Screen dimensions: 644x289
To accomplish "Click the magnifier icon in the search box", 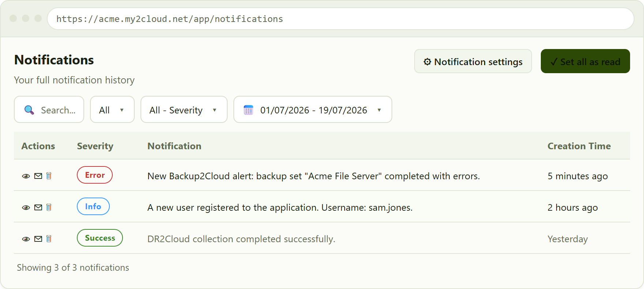I will click(x=29, y=110).
